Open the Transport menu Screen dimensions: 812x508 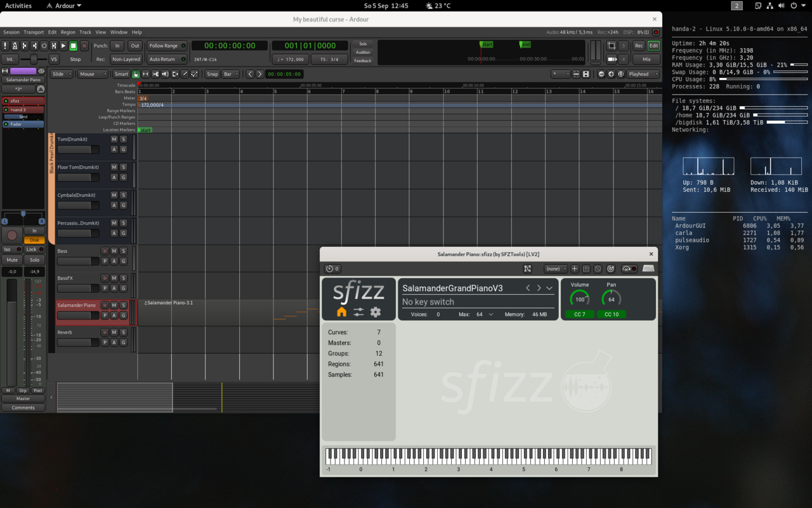(34, 32)
